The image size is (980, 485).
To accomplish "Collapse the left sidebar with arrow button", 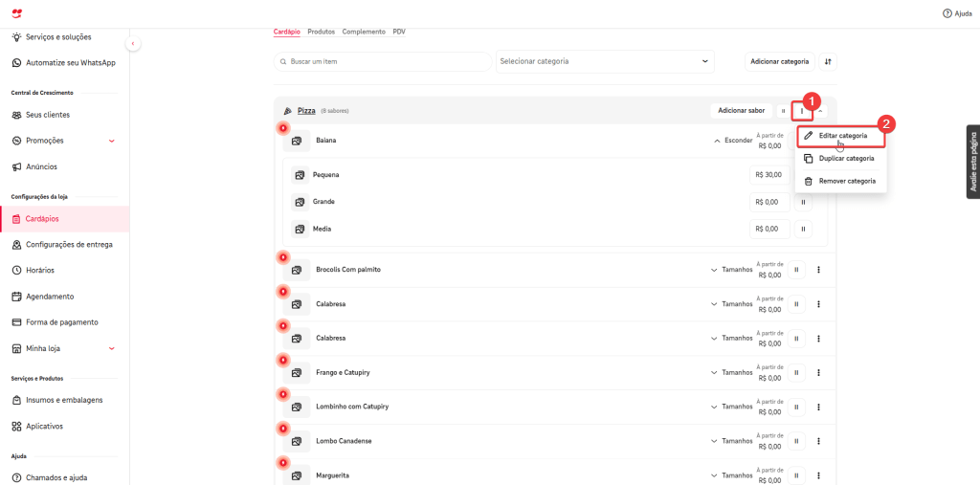I will pyautogui.click(x=133, y=44).
